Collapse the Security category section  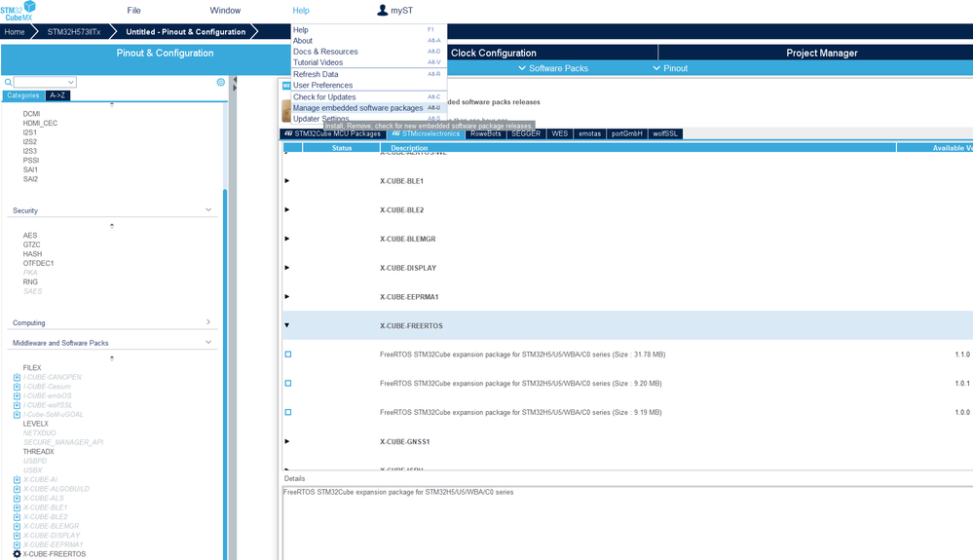207,209
